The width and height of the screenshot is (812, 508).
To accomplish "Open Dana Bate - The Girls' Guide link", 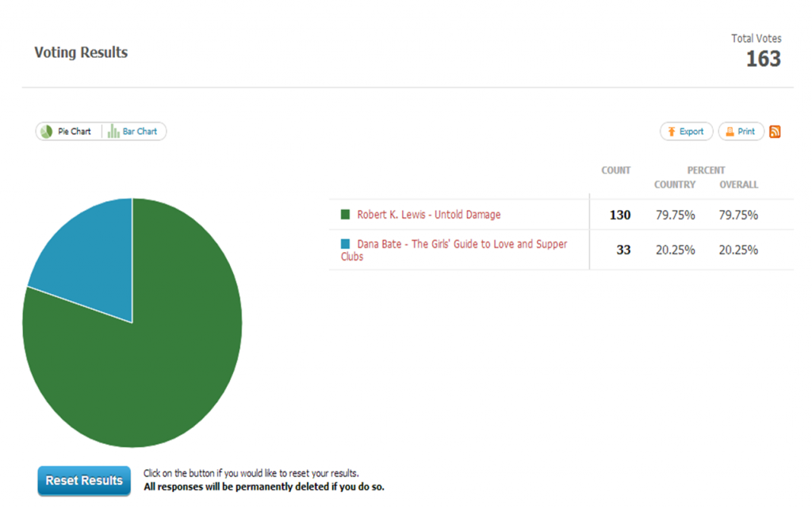I will tap(462, 245).
